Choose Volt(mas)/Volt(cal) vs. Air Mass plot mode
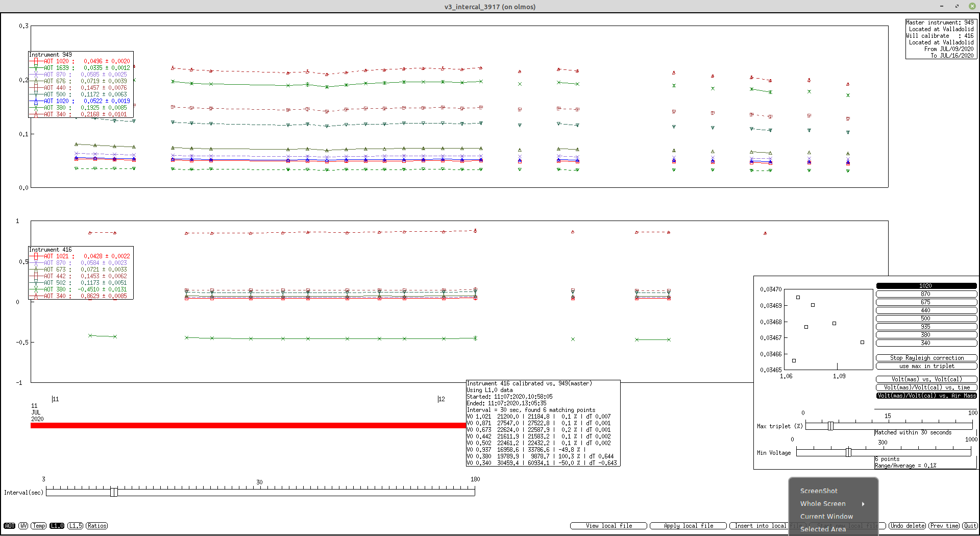Viewport: 980px width, 536px height. point(926,396)
